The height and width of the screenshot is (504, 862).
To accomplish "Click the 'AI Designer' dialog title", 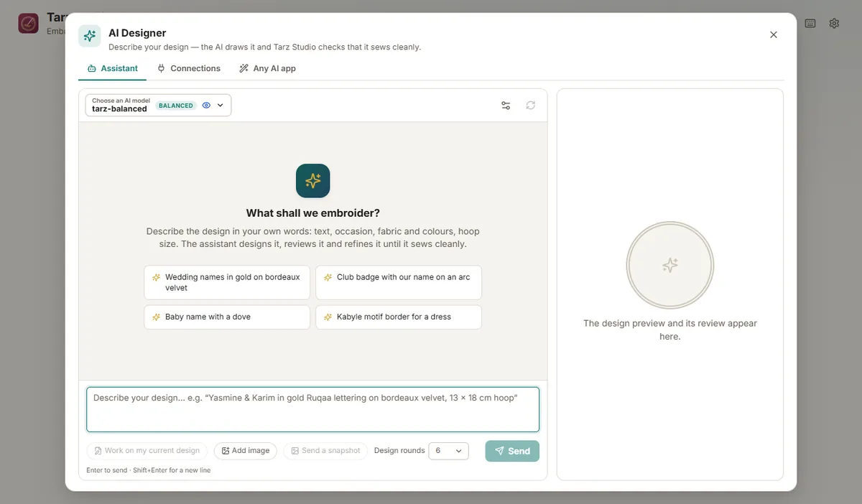I will point(137,33).
